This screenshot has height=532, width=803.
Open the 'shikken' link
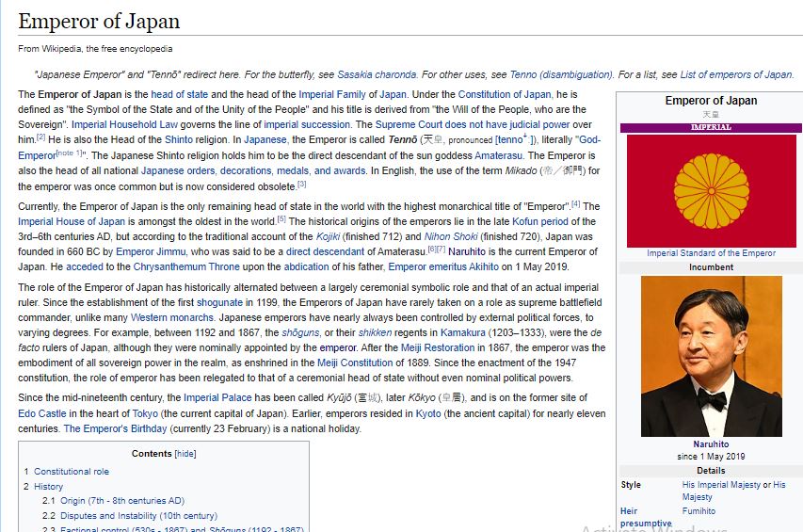(x=375, y=333)
